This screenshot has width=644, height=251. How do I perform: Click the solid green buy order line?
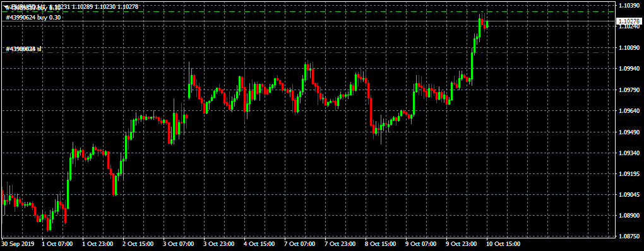pos(308,21)
